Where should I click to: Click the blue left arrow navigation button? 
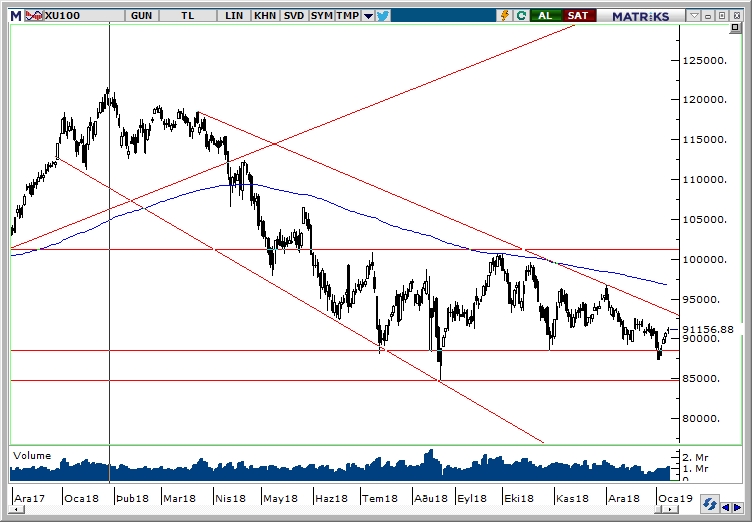(726, 507)
